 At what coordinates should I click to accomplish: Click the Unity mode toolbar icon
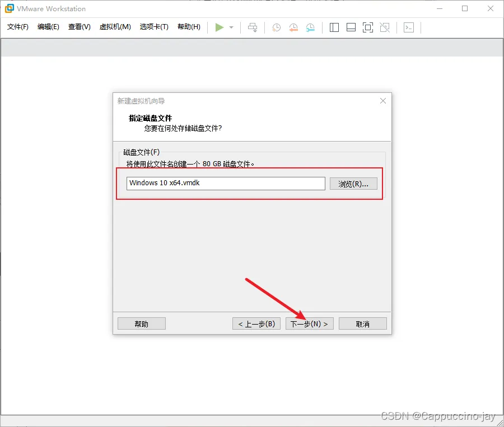[385, 27]
